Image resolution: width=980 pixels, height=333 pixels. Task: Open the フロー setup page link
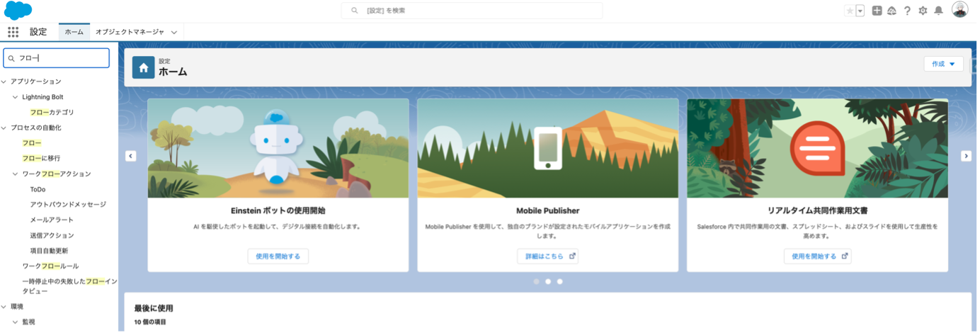(32, 143)
